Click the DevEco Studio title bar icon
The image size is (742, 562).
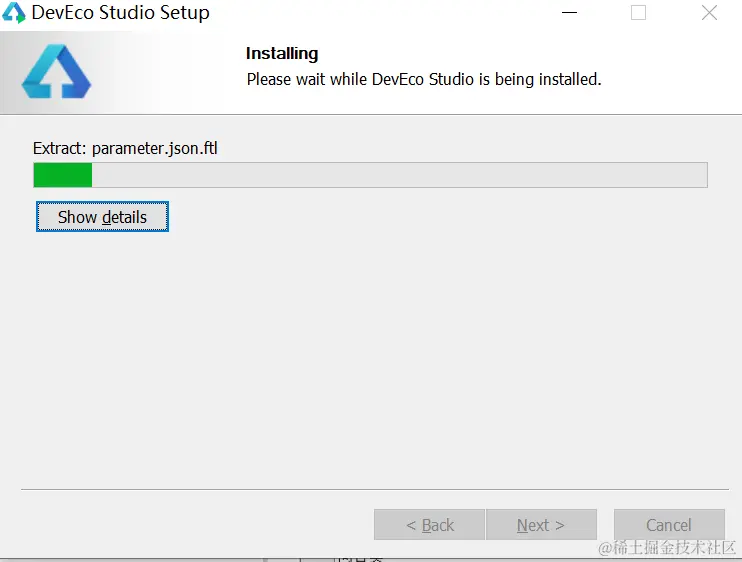pos(14,13)
